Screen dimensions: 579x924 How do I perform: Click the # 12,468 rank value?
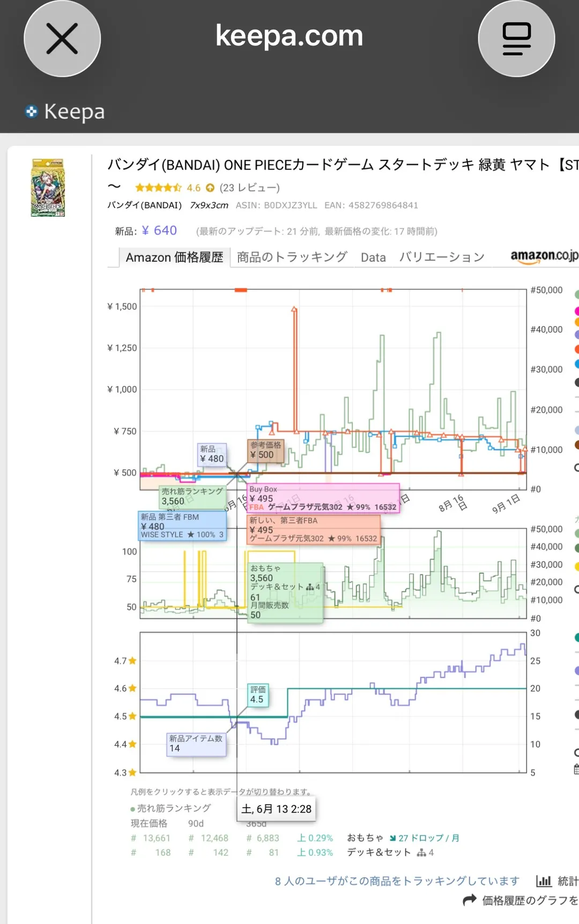209,838
